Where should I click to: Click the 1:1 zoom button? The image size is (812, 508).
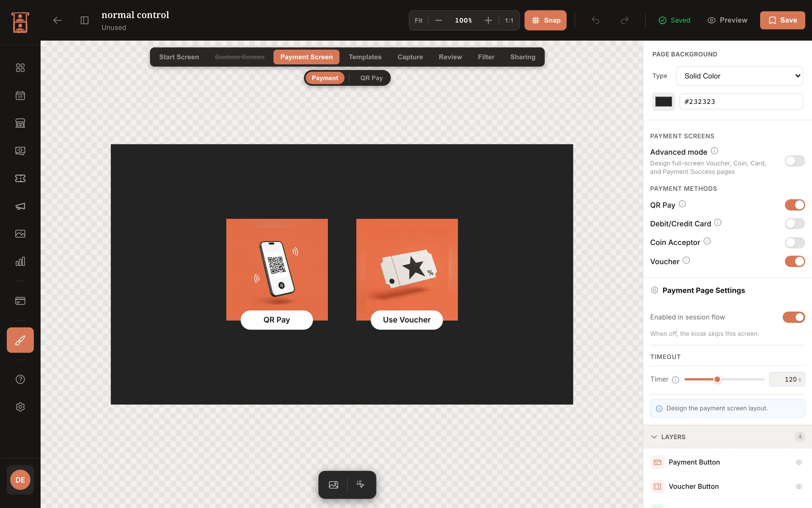coord(509,21)
